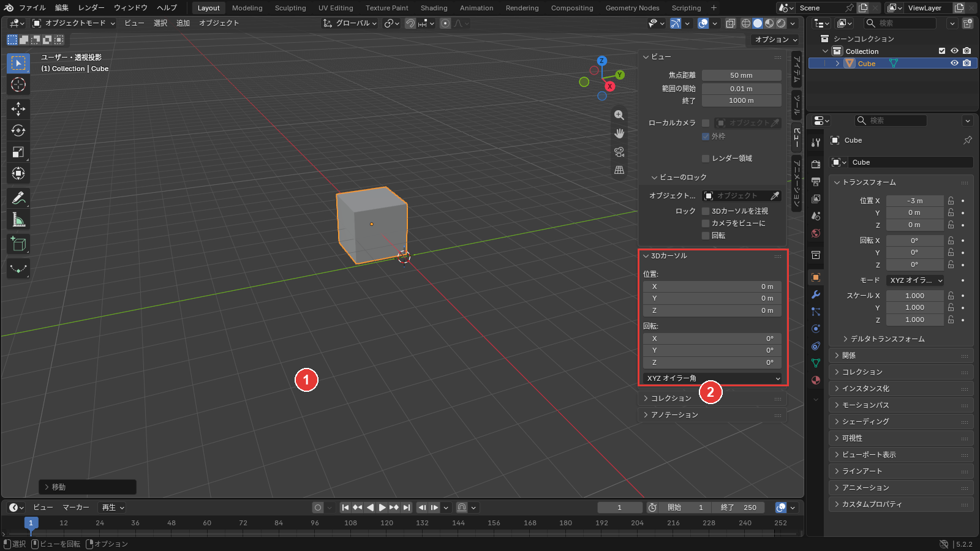980x551 pixels.
Task: Open the マーカー menu in timeline
Action: tap(76, 508)
